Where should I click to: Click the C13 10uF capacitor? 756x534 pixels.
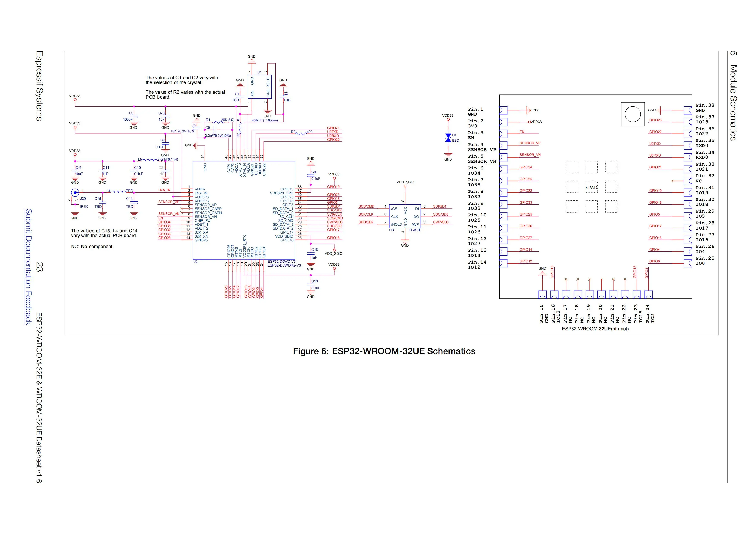point(75,171)
